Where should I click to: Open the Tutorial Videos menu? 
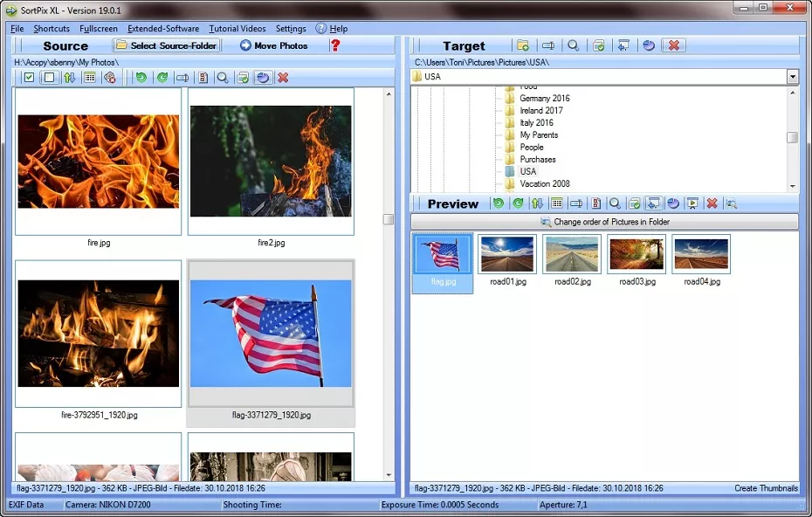[237, 29]
